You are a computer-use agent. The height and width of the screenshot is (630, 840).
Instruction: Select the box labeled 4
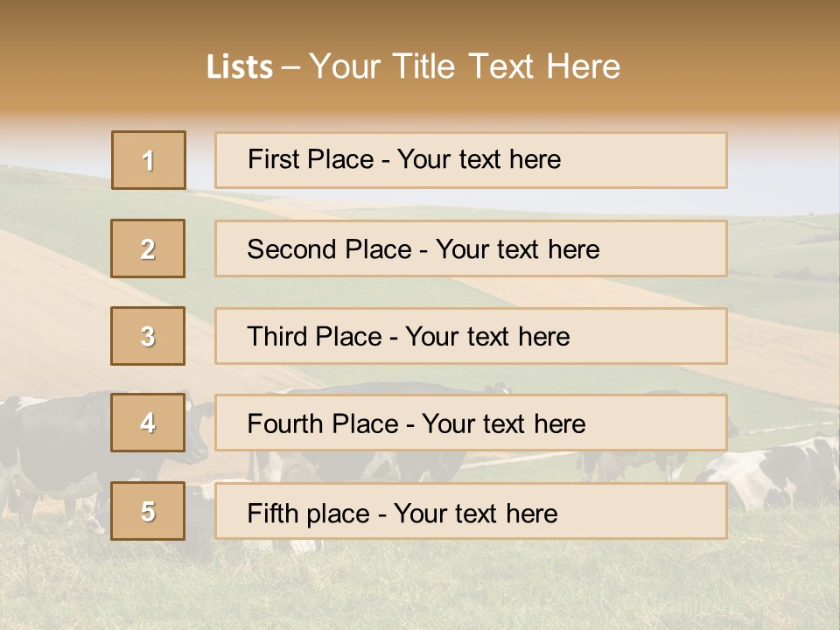click(148, 423)
